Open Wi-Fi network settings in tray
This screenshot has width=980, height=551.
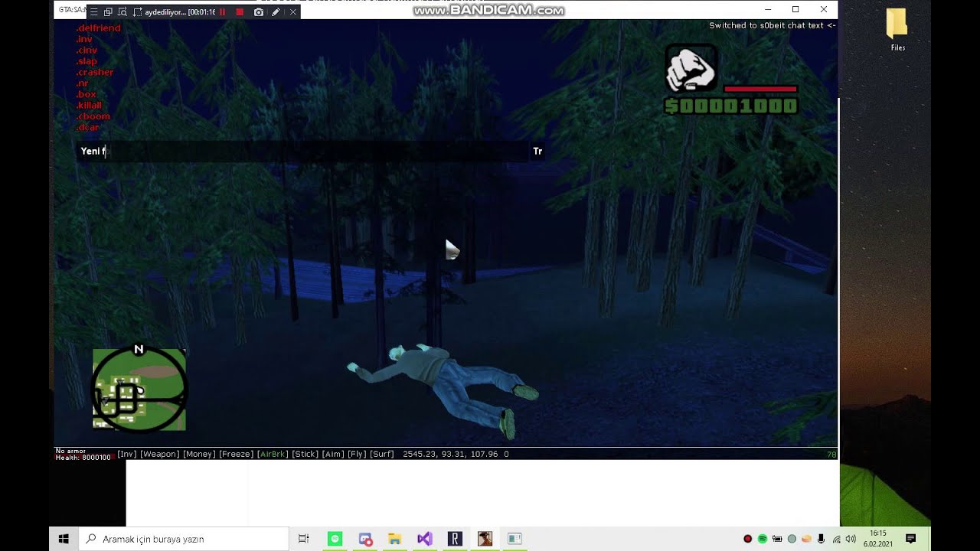[836, 539]
